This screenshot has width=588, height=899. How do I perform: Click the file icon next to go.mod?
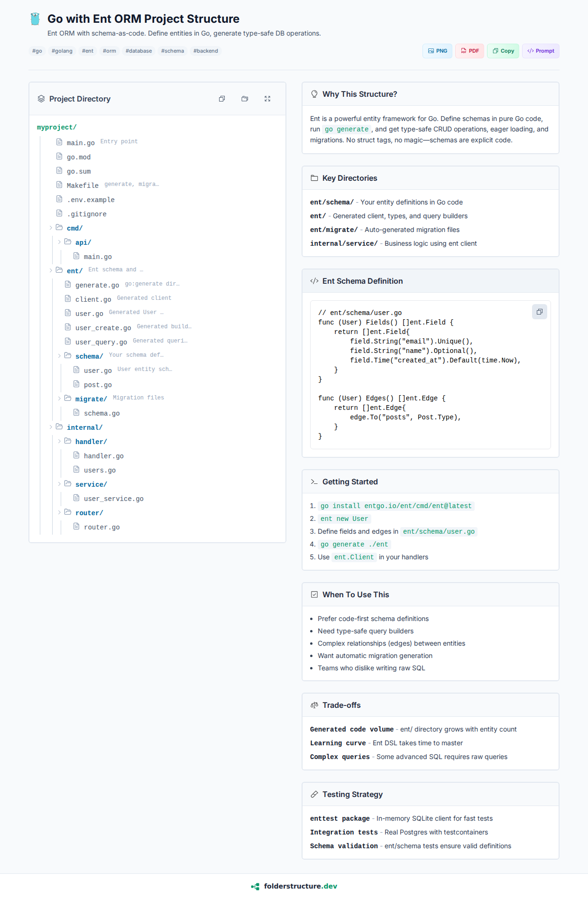point(59,157)
